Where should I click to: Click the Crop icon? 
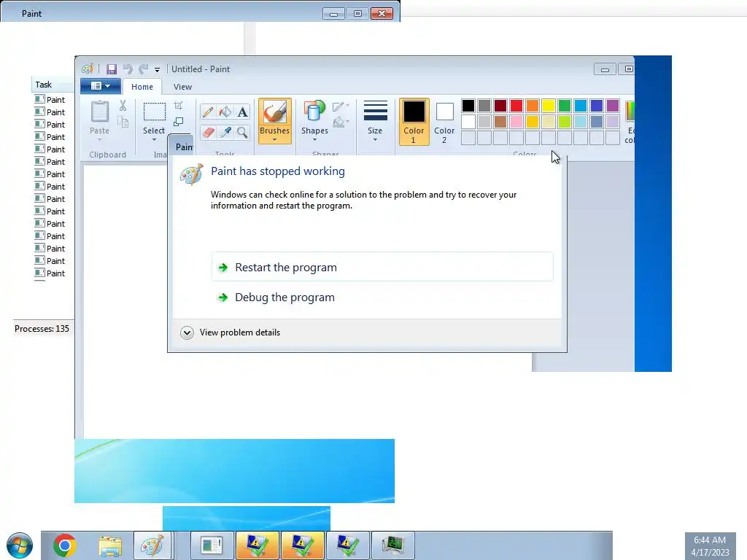178,106
